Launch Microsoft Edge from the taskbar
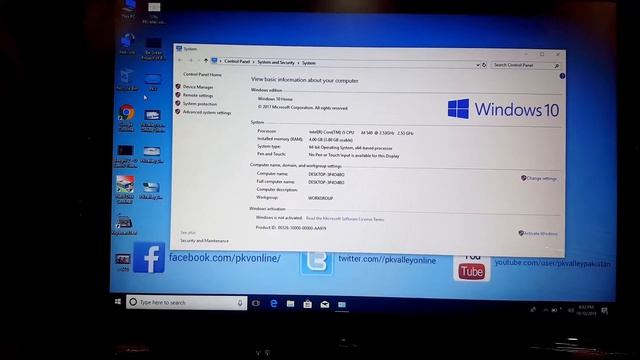Image resolution: width=640 pixels, height=360 pixels. [x=274, y=303]
